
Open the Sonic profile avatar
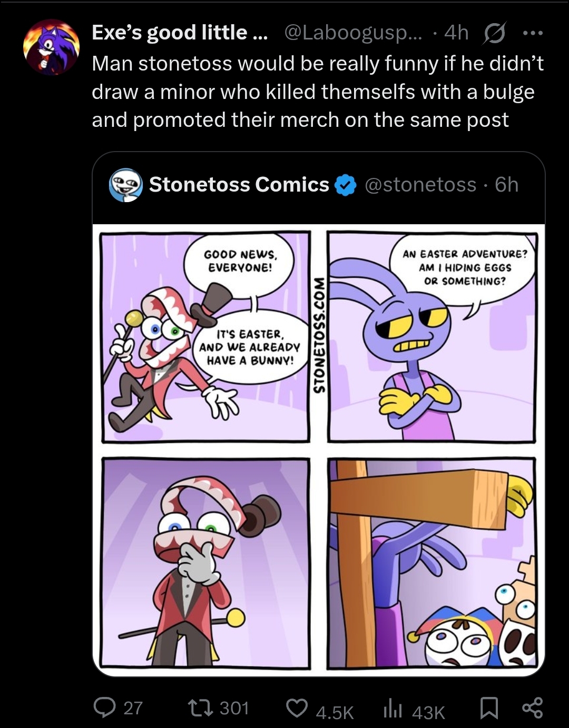(51, 47)
